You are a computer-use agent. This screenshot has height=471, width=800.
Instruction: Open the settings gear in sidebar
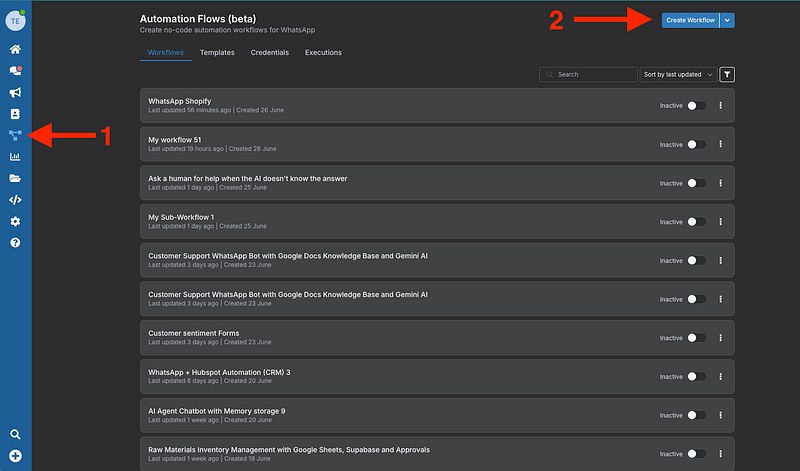15,221
